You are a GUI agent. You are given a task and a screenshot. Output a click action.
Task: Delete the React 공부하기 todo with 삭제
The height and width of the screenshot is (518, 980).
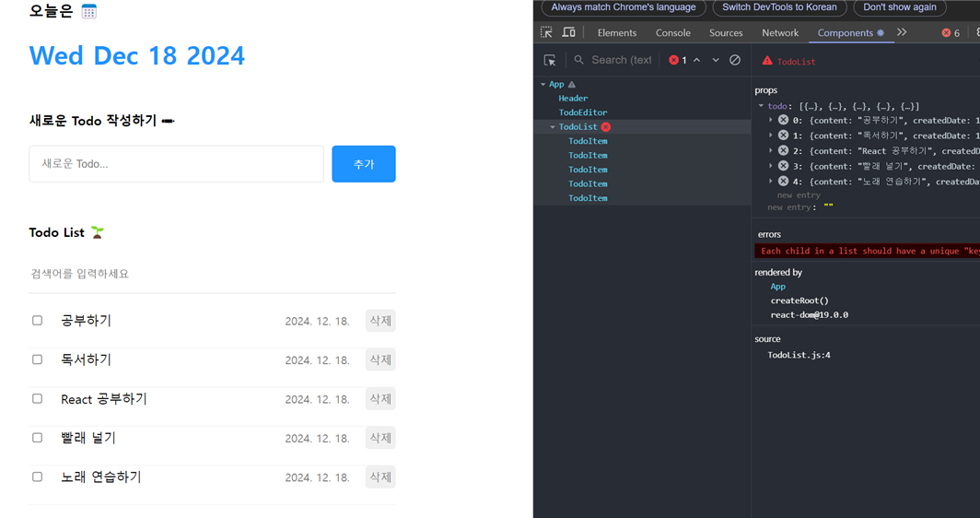380,399
